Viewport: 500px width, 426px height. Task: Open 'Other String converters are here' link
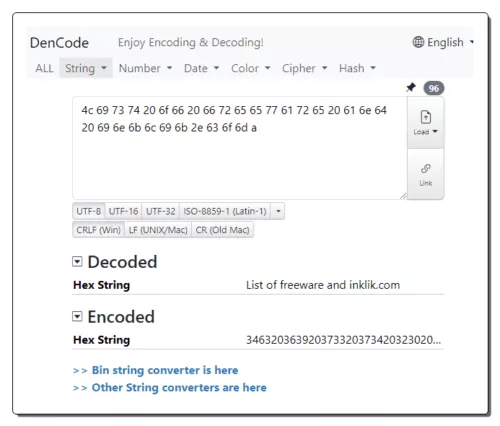coord(179,388)
